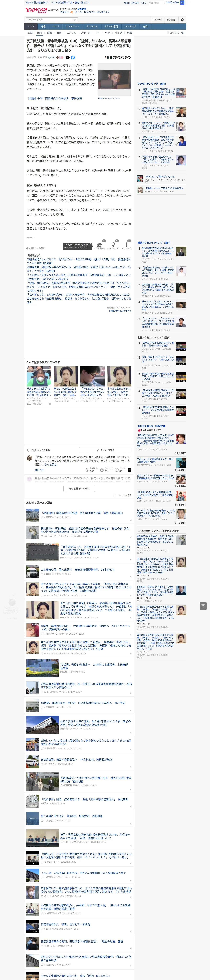
Task: Click the commenter avatar on first comment
Action: (29, 458)
